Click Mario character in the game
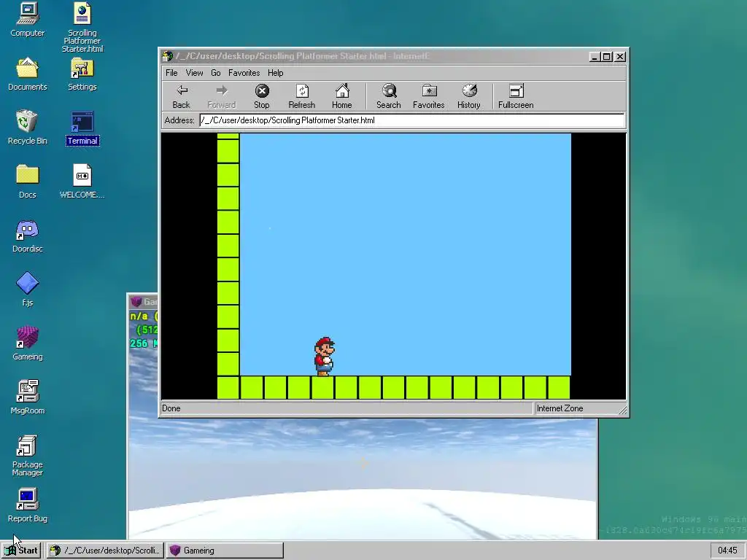 click(325, 357)
